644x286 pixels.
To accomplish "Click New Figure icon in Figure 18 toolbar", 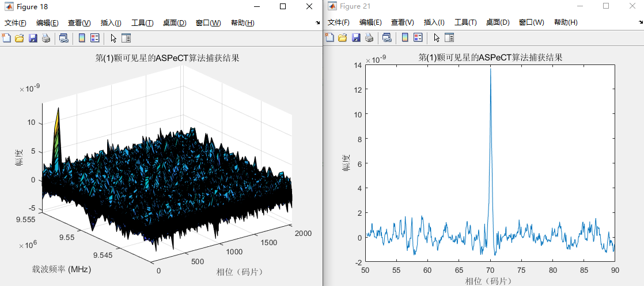I will (x=6, y=38).
